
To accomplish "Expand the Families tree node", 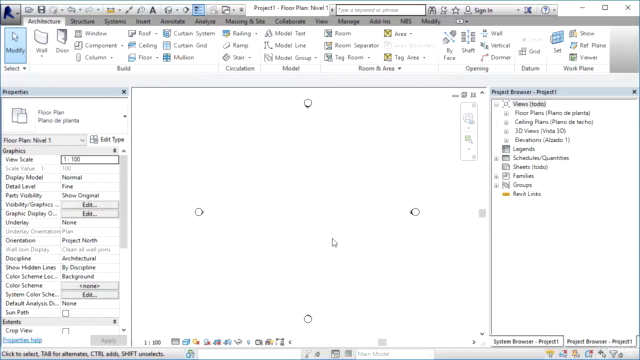I will pyautogui.click(x=496, y=176).
